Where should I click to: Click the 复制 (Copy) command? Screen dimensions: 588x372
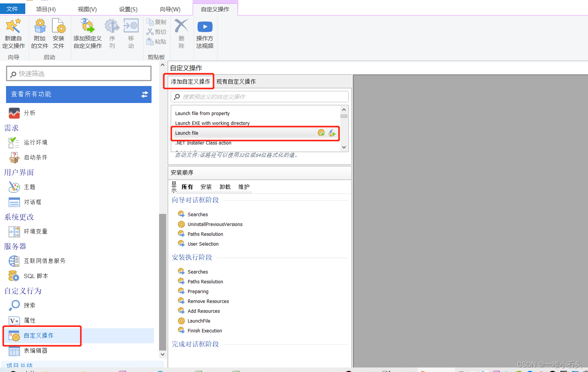[x=156, y=22]
